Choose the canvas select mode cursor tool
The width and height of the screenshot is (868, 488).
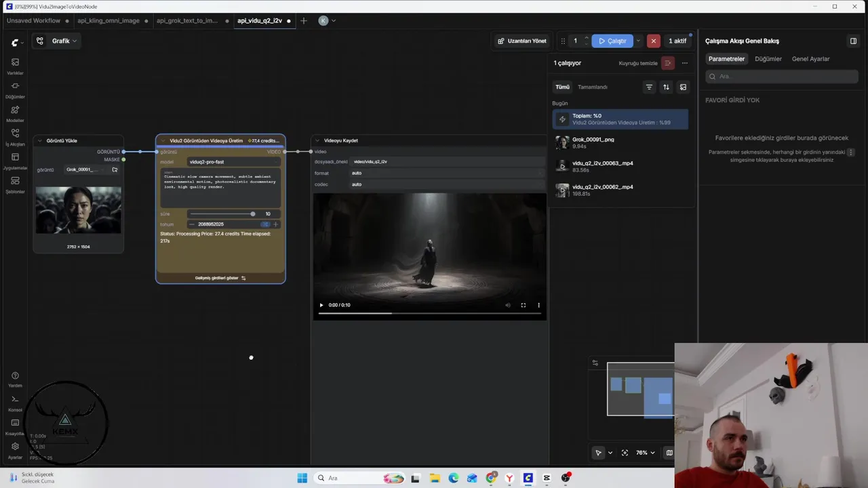(598, 453)
